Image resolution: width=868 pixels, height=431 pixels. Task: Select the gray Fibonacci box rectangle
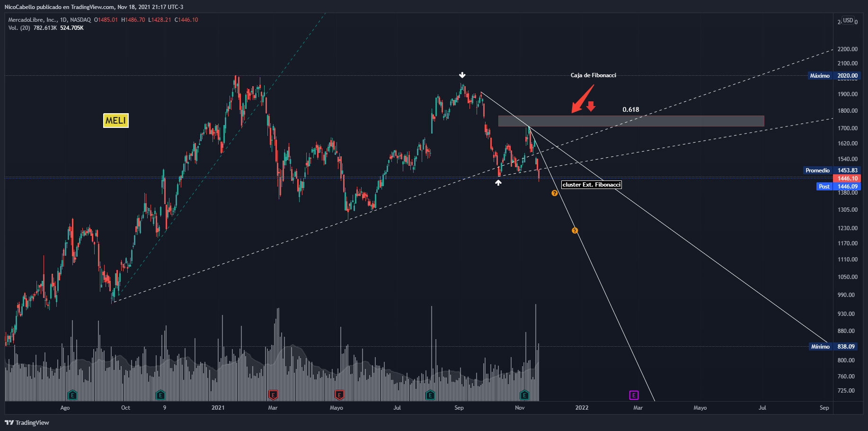click(631, 121)
